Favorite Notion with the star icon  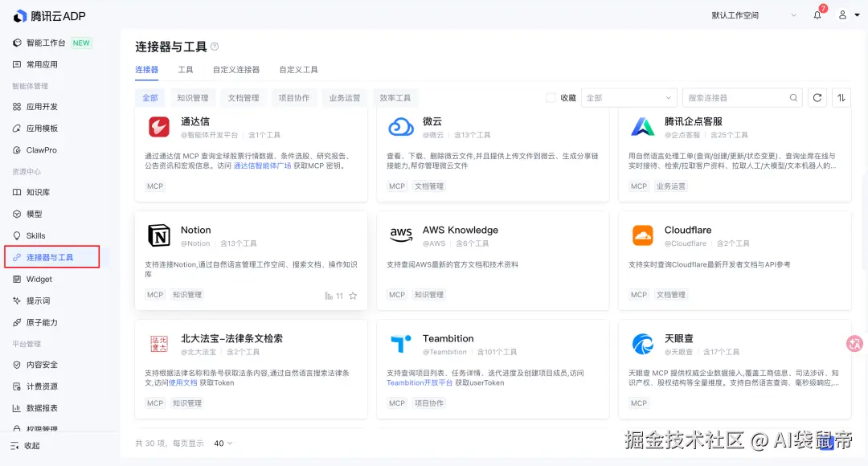click(x=353, y=296)
